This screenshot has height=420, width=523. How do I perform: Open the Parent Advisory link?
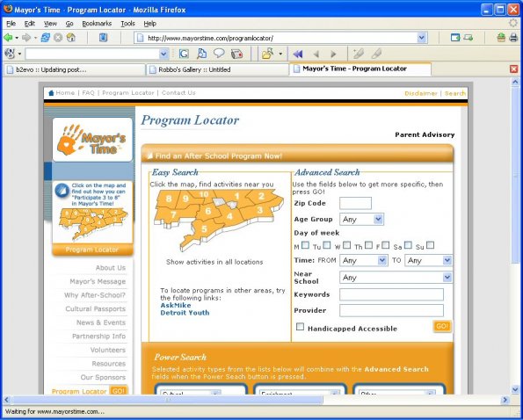[425, 134]
